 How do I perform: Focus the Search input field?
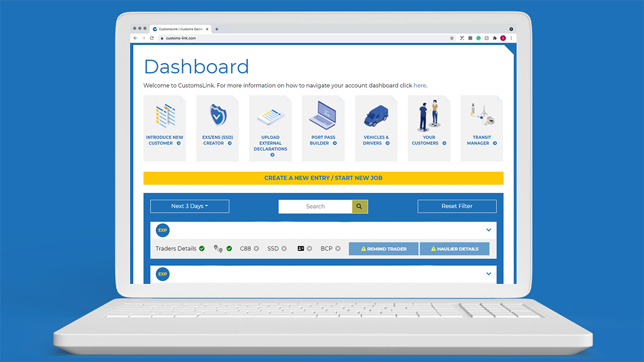coord(315,206)
